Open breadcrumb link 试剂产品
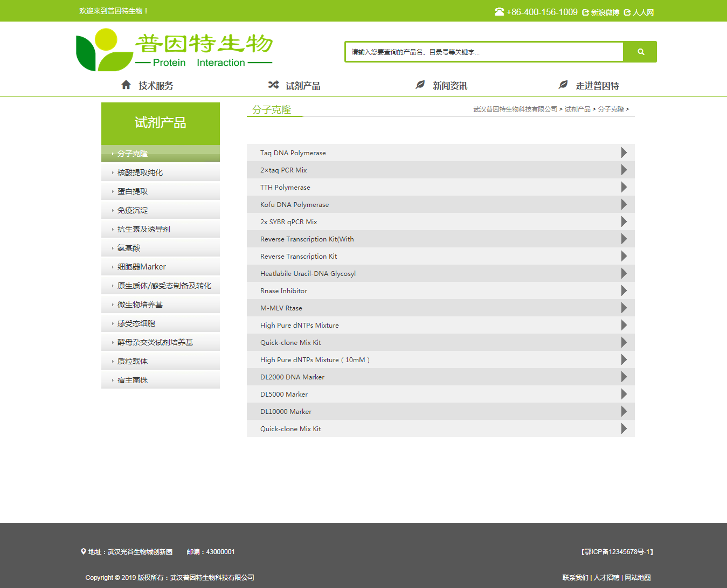727x588 pixels. 577,109
